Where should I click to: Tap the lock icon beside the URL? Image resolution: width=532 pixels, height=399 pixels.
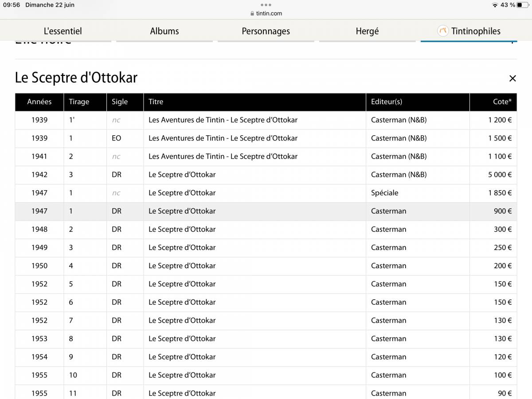(252, 13)
